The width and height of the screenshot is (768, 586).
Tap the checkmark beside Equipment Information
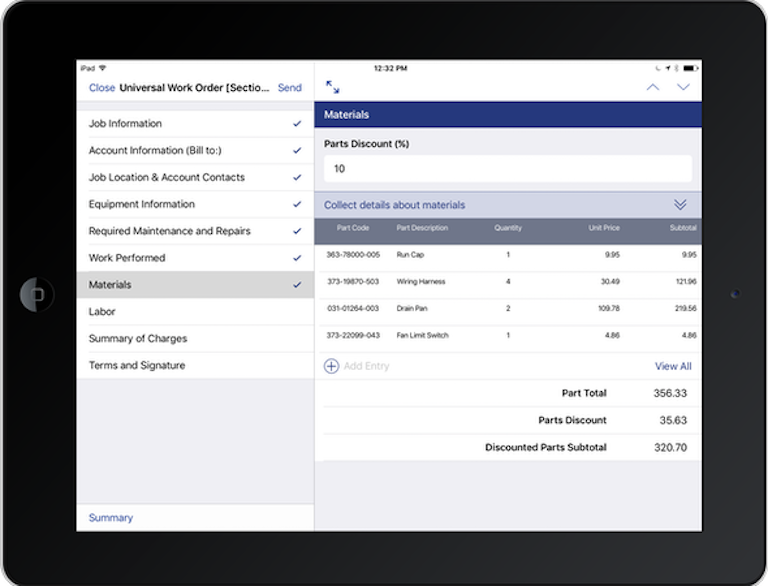point(297,204)
